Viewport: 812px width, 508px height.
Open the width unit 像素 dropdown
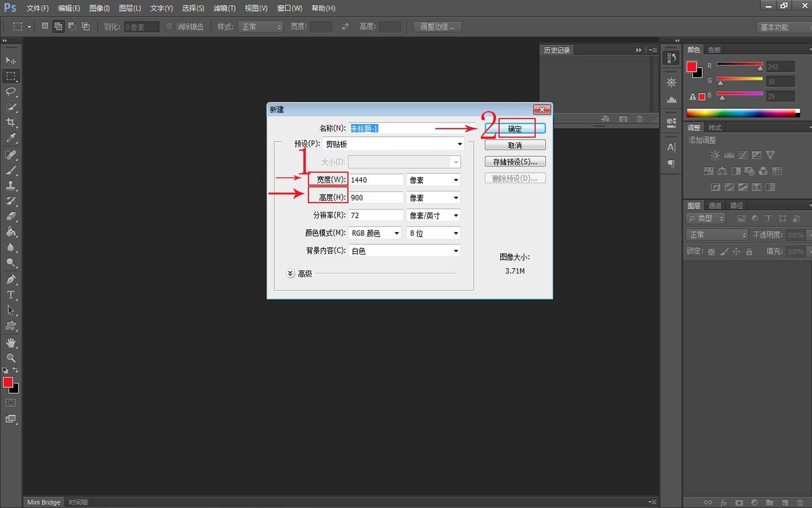pyautogui.click(x=434, y=180)
